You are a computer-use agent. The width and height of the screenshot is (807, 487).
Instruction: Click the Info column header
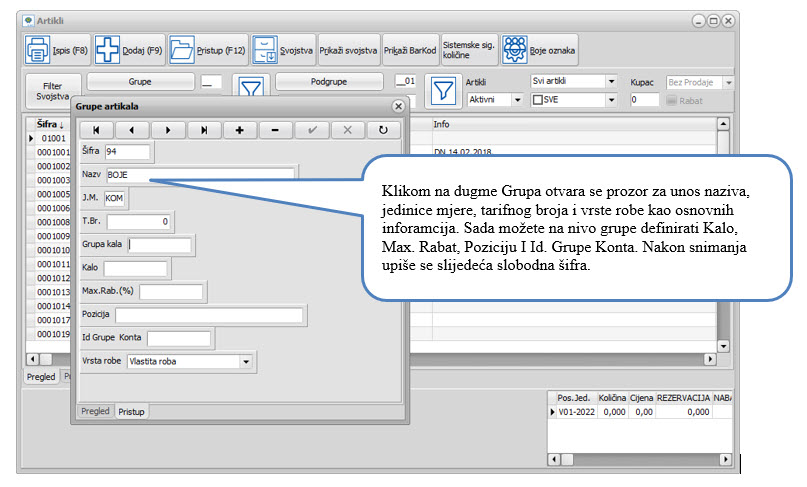point(573,124)
